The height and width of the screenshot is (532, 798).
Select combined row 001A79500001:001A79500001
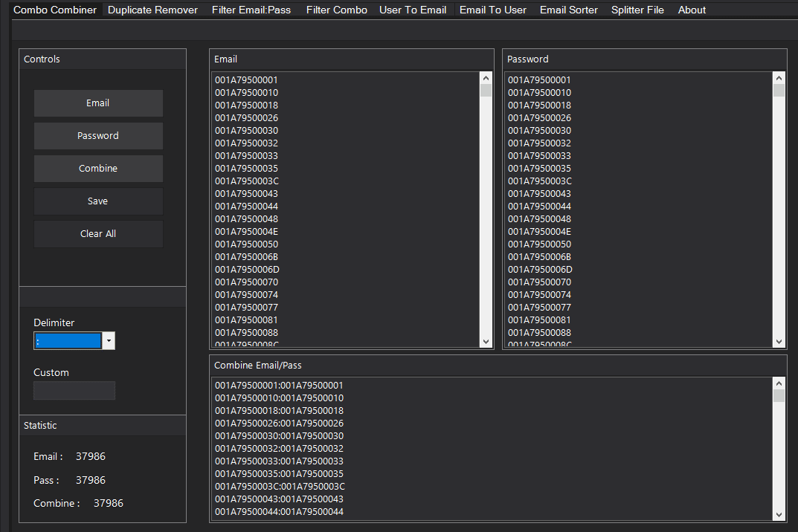(279, 386)
